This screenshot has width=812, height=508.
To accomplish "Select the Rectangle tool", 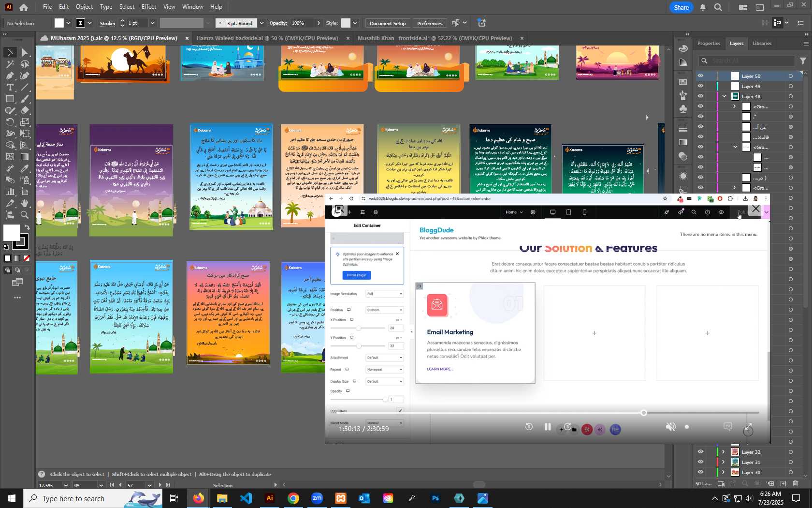I will 10,99.
